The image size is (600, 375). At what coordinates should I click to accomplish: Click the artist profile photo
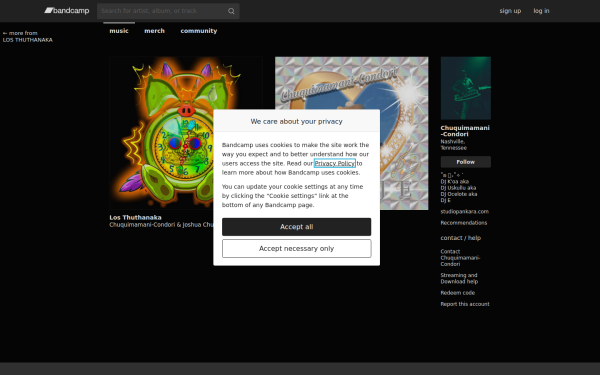(466, 88)
